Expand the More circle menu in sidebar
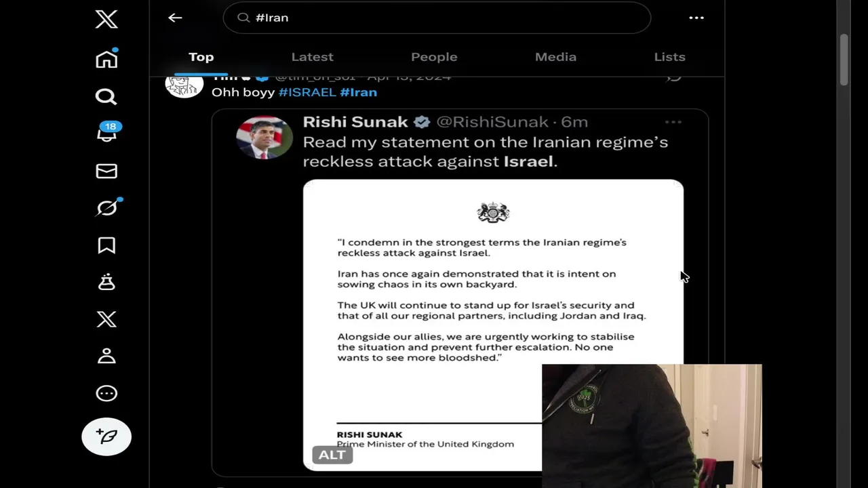This screenshot has height=488, width=868. [106, 393]
